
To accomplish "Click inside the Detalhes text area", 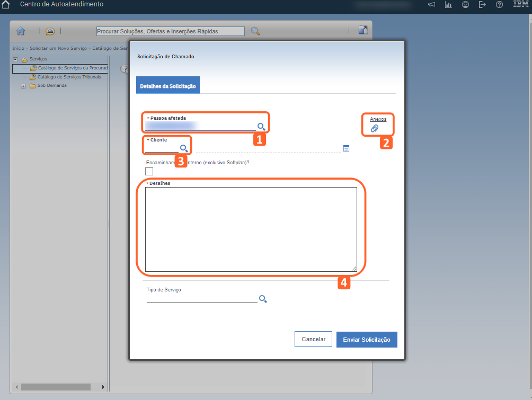I will point(251,229).
